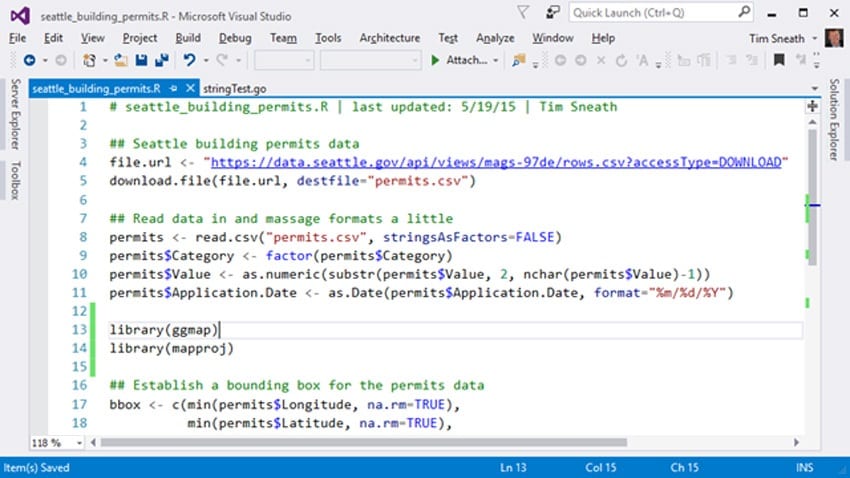
Task: Click the Open File folder icon
Action: 120,60
